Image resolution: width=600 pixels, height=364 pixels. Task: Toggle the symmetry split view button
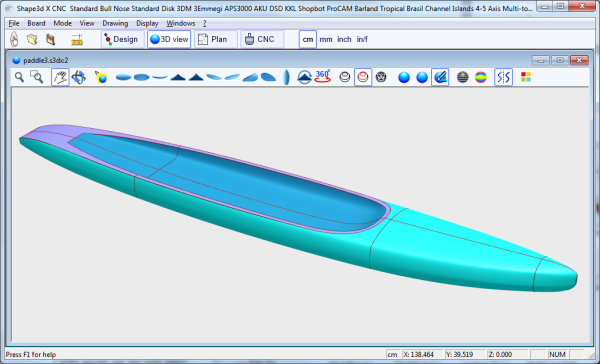[503, 77]
